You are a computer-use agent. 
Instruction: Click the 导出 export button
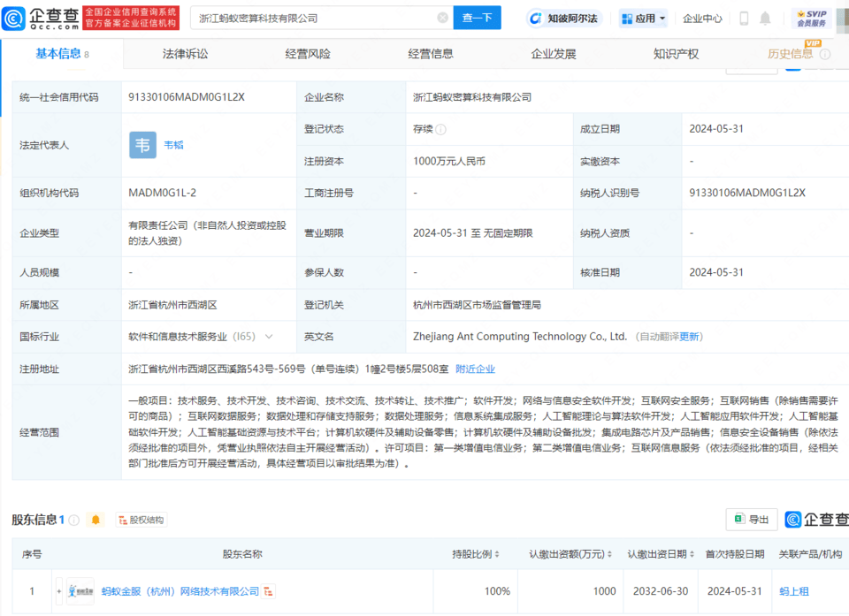pyautogui.click(x=752, y=520)
